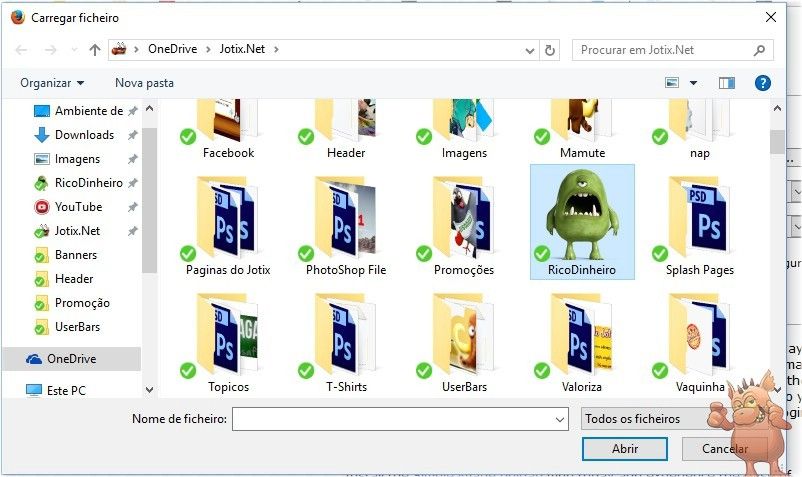Select the Promoções folder
This screenshot has height=477, width=802.
click(463, 225)
